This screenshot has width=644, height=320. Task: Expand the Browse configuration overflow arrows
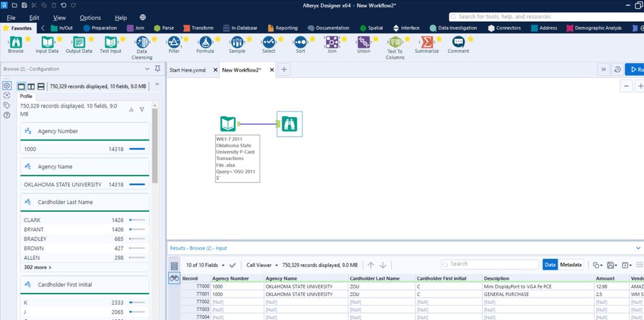point(157,85)
